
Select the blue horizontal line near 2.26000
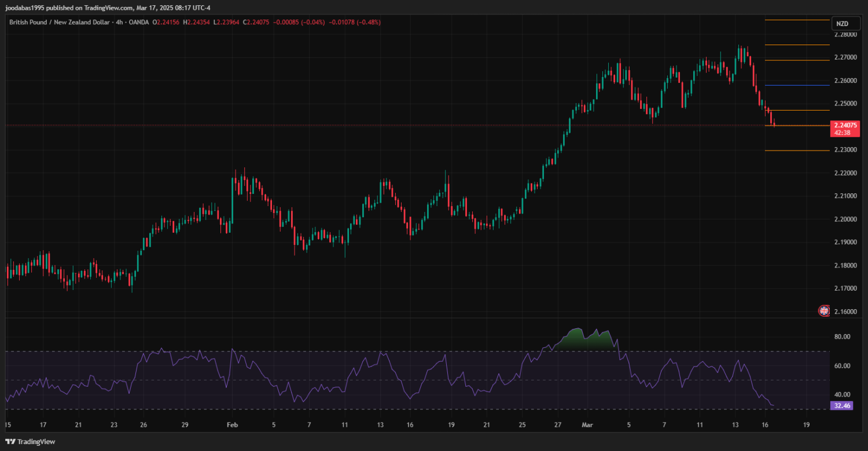[x=797, y=86]
